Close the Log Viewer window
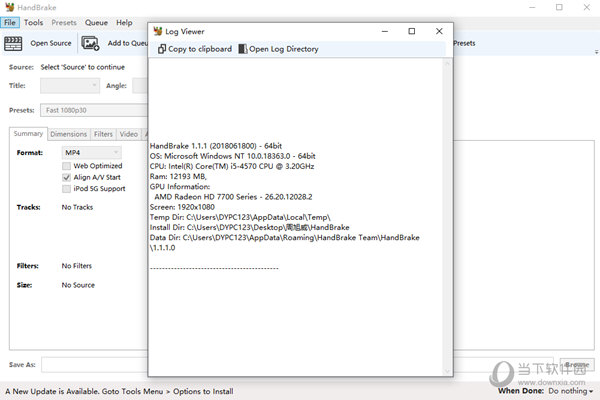 (439, 31)
